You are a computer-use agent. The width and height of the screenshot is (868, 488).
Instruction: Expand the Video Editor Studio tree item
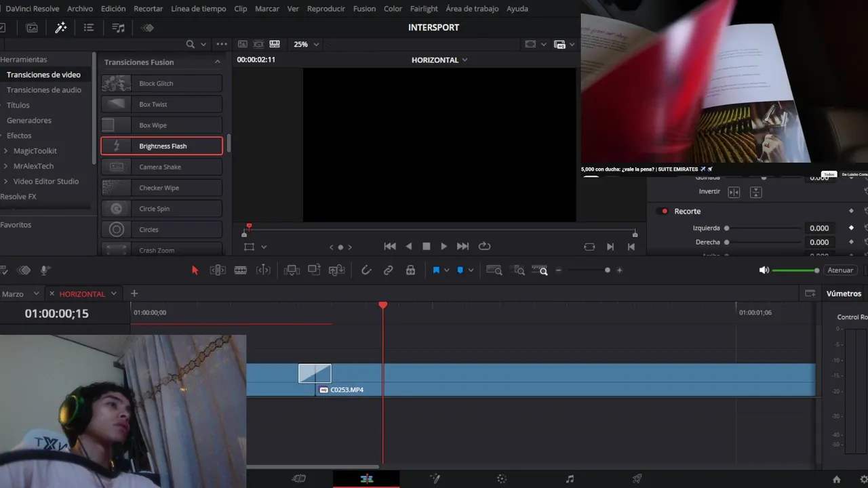(x=6, y=181)
